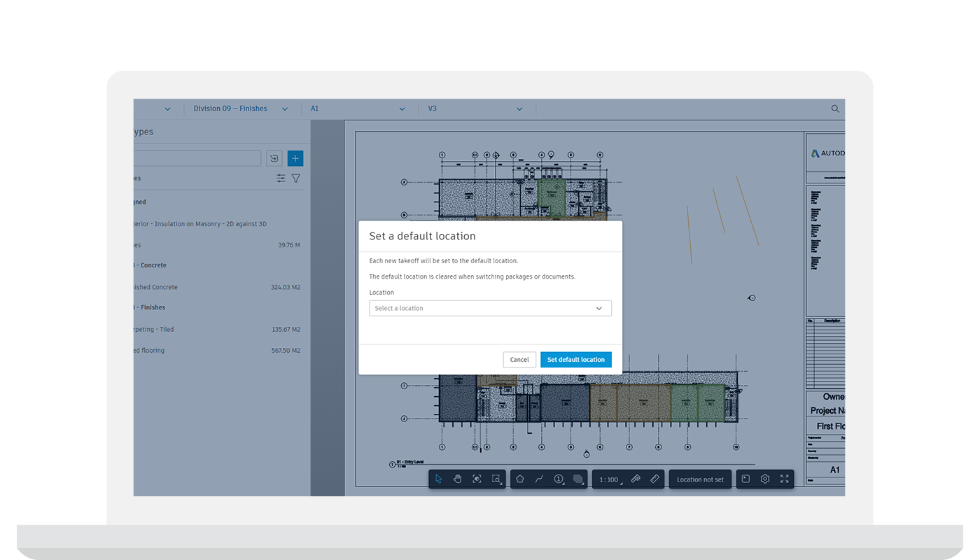
Task: Activate the hand pan tool
Action: point(458,479)
